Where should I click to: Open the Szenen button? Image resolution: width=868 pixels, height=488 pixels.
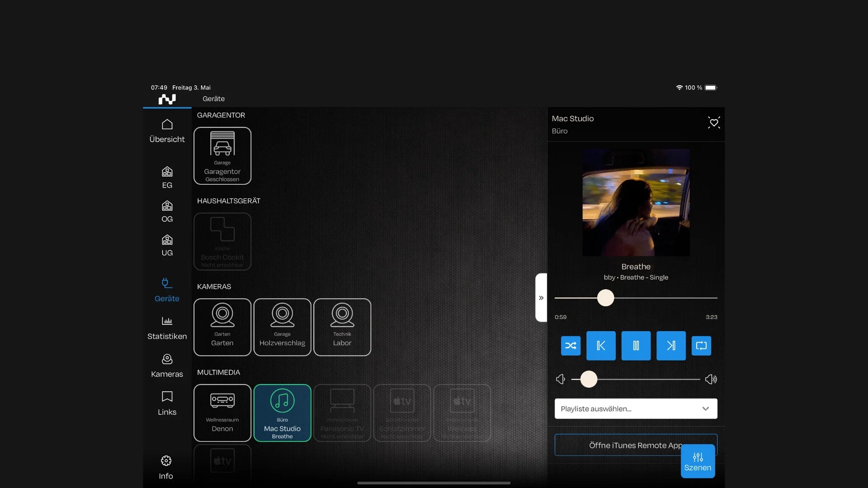(698, 461)
